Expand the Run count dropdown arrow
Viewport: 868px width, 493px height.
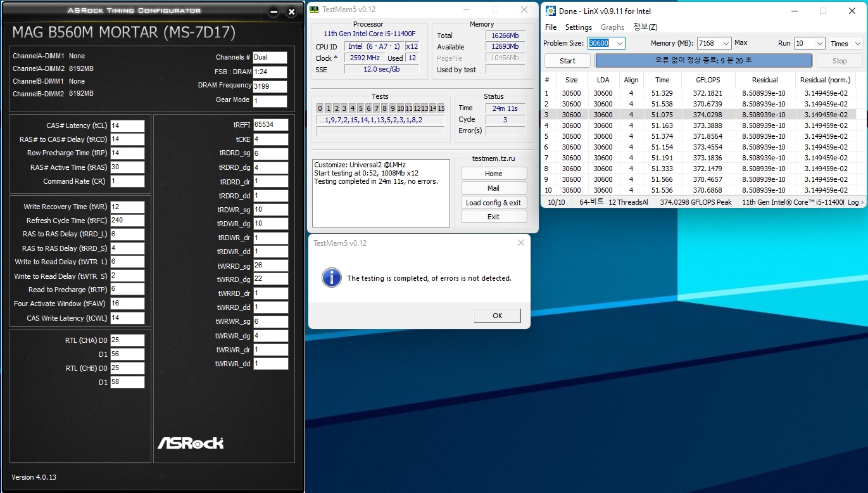[x=819, y=44]
